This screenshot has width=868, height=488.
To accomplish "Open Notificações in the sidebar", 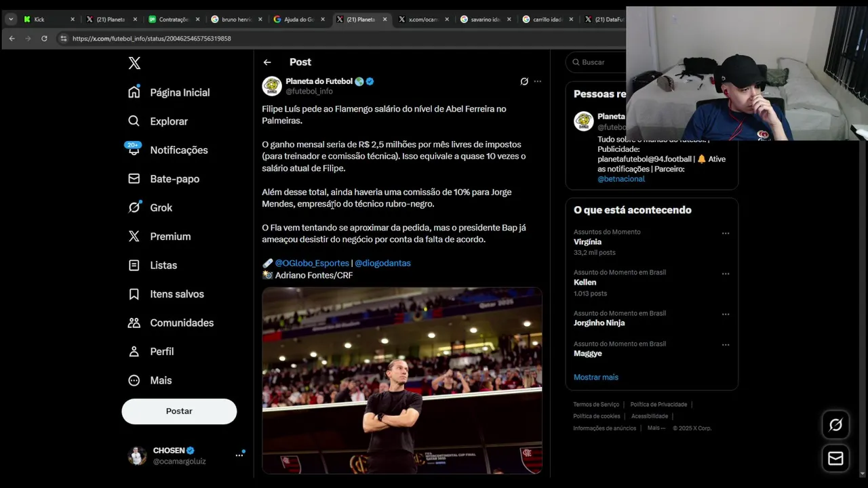I will click(x=167, y=150).
